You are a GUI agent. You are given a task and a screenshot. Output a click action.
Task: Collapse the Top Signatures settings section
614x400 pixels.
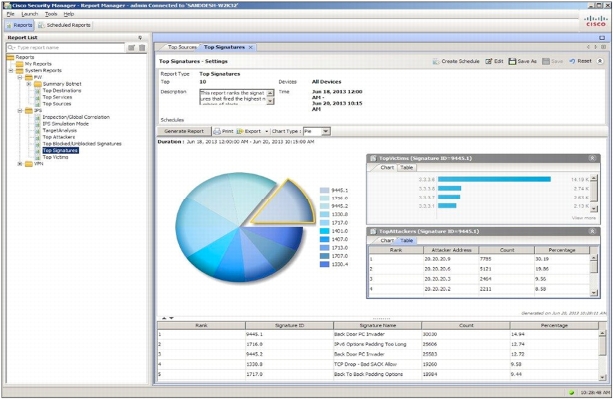[600, 61]
